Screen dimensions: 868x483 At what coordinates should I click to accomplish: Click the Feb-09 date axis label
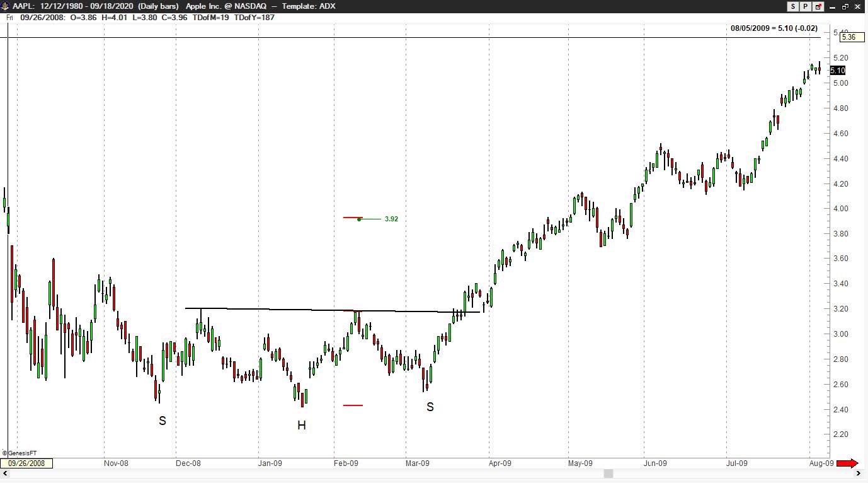click(346, 463)
